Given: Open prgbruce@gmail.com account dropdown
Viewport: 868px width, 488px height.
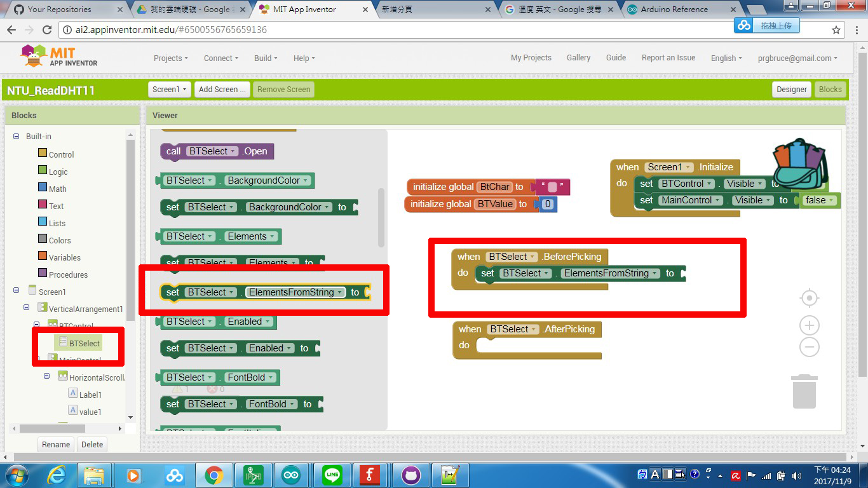Looking at the screenshot, I should (x=797, y=58).
